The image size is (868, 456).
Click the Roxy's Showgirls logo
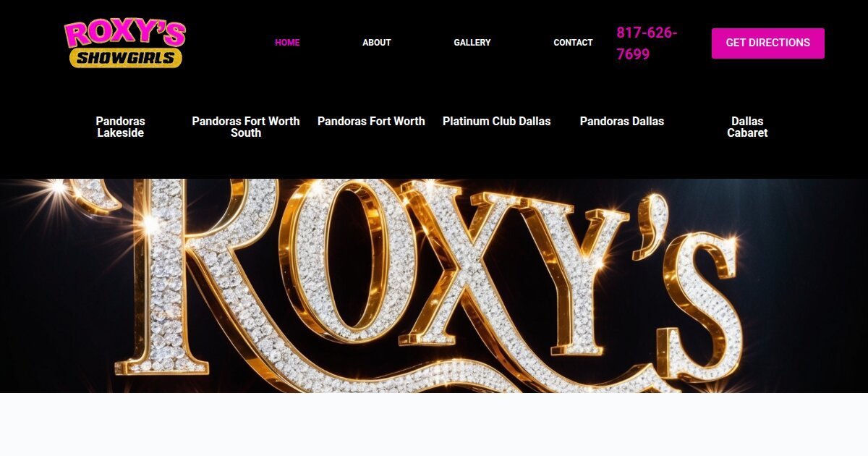(124, 43)
